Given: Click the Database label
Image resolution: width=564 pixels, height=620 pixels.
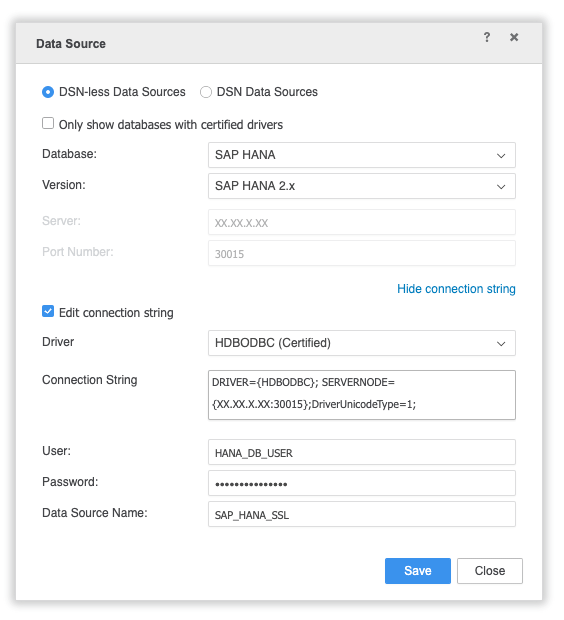Looking at the screenshot, I should click(69, 154).
